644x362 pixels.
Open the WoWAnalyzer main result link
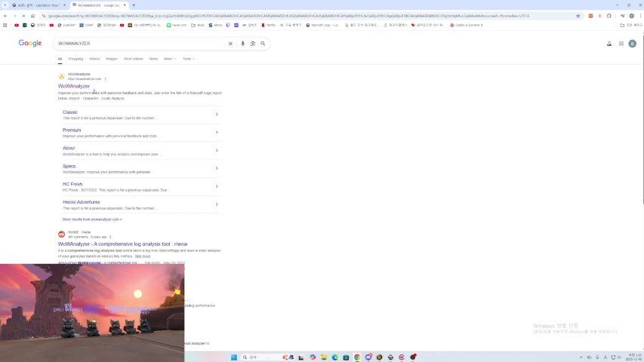(74, 86)
